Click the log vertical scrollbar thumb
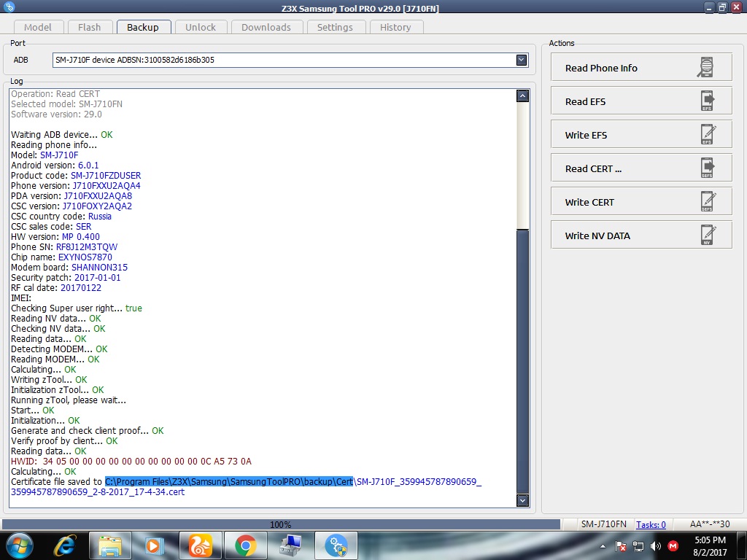 click(x=522, y=362)
